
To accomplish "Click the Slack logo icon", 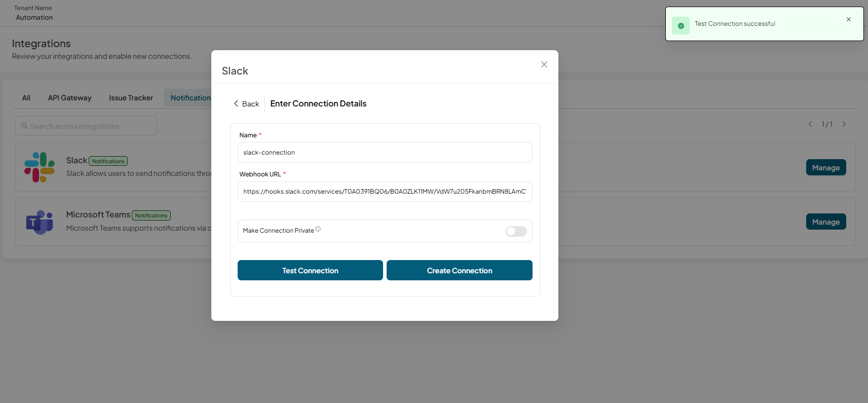I will coord(40,167).
